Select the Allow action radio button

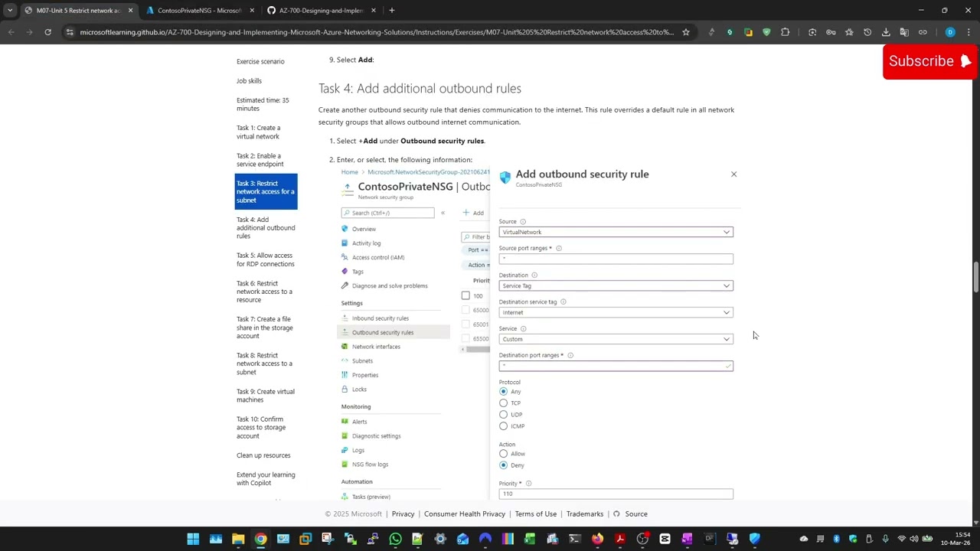click(x=503, y=454)
